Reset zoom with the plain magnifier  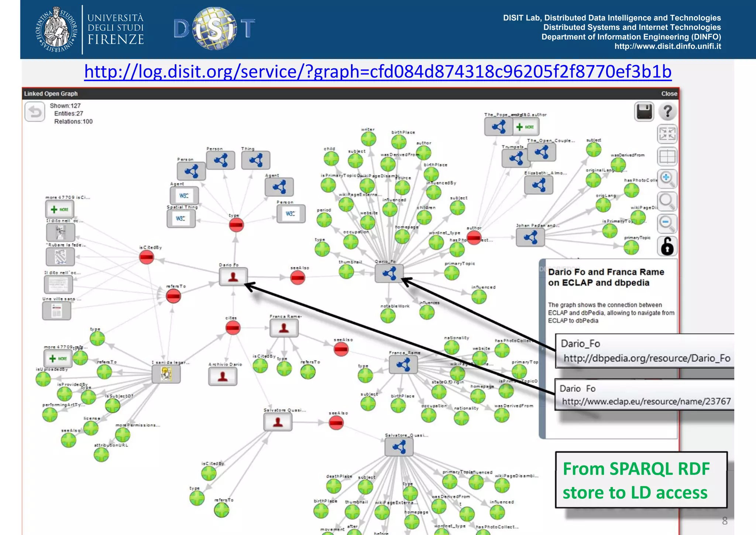pyautogui.click(x=667, y=201)
